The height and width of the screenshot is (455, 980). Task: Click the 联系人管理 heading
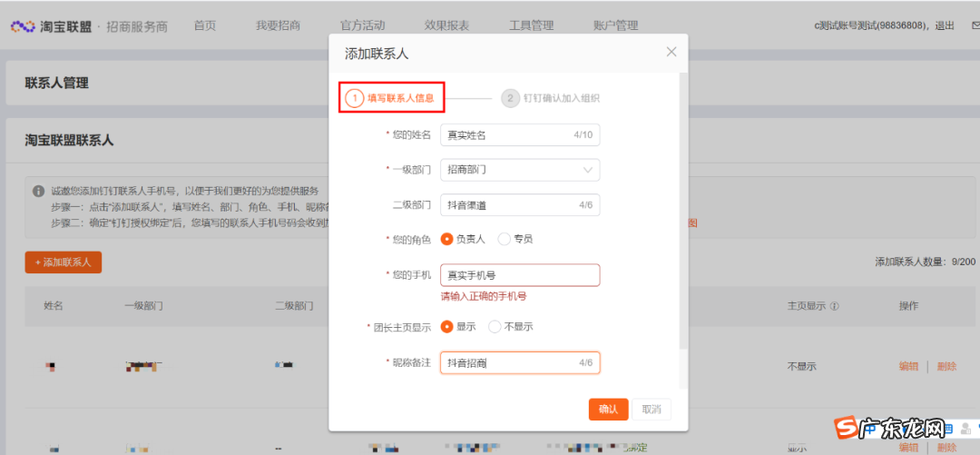pos(57,84)
